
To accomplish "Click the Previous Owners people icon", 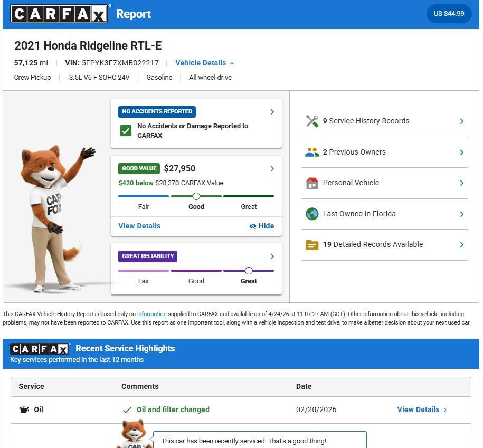I will pos(312,152).
